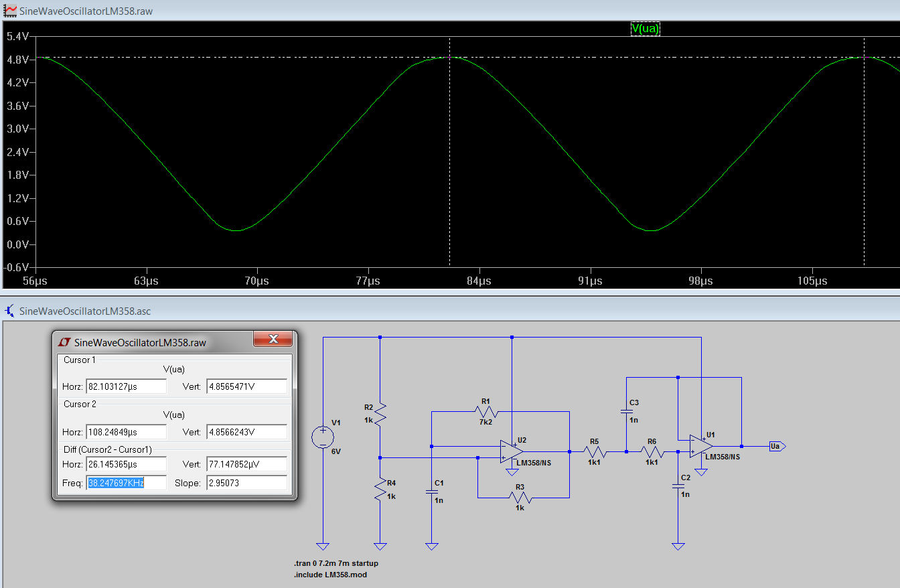Screen dimensions: 900x588
Task: Click the 7k2 value text of R1
Action: 486,423
